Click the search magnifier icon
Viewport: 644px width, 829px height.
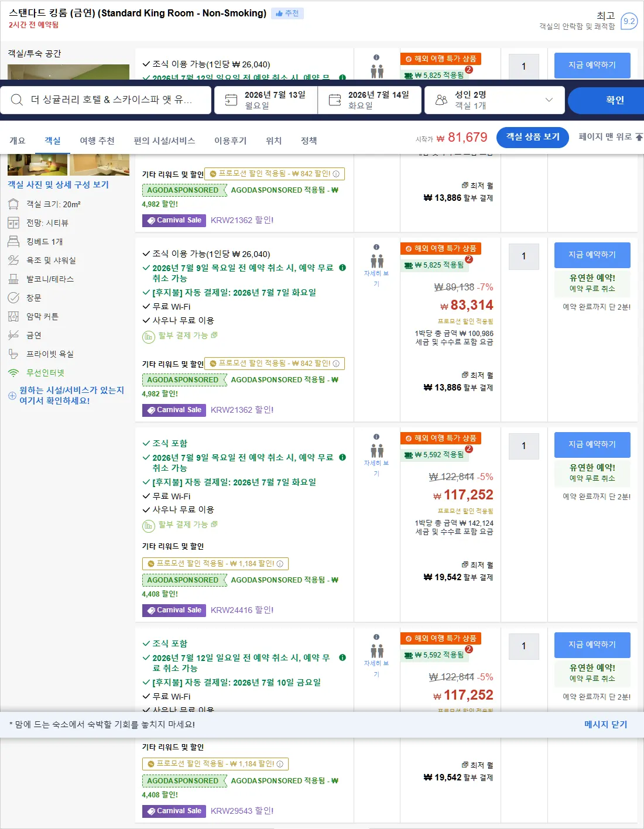coord(17,100)
